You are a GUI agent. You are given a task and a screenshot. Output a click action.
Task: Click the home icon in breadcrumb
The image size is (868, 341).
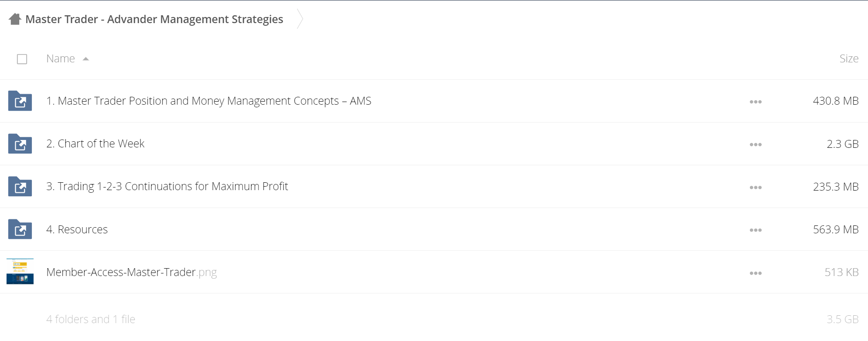coord(15,19)
